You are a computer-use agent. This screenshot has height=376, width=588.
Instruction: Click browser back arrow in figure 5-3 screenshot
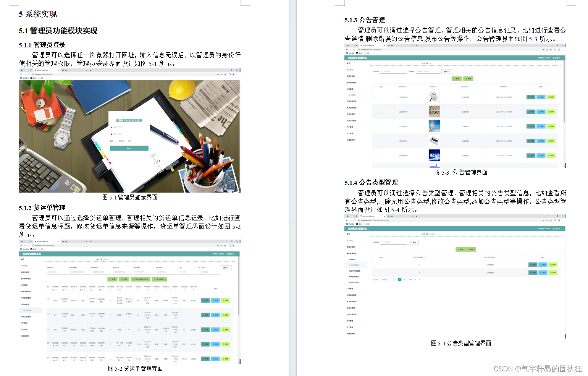coord(347,49)
